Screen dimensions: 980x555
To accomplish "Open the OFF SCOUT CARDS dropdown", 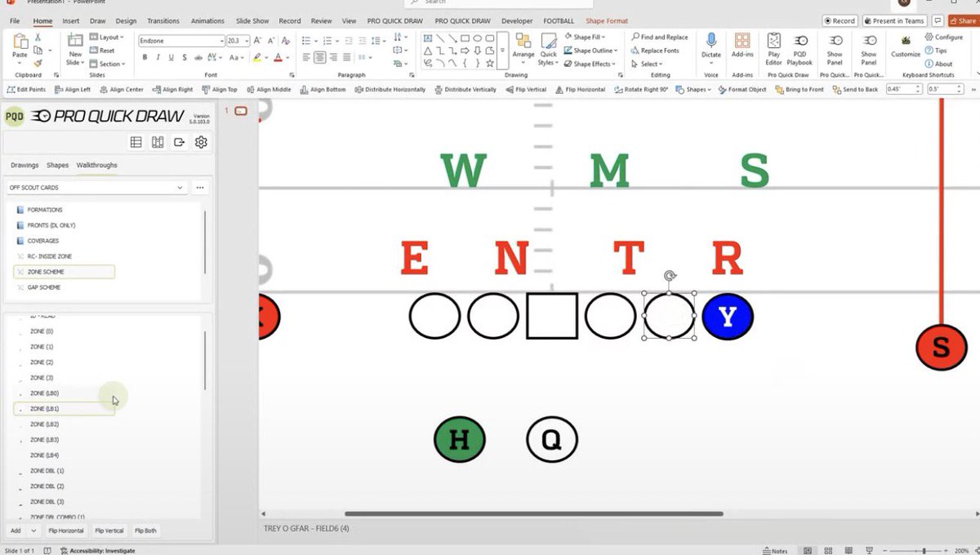I will click(x=96, y=188).
